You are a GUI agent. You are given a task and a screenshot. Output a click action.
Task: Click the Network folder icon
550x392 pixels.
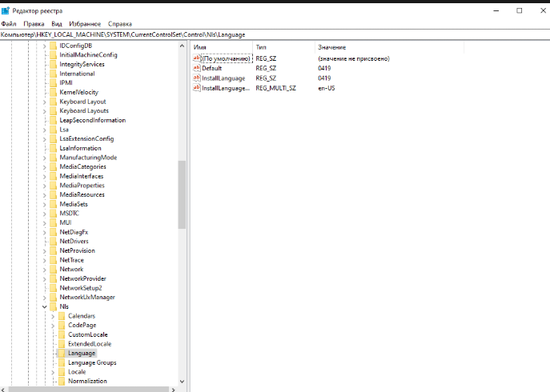[54, 270]
